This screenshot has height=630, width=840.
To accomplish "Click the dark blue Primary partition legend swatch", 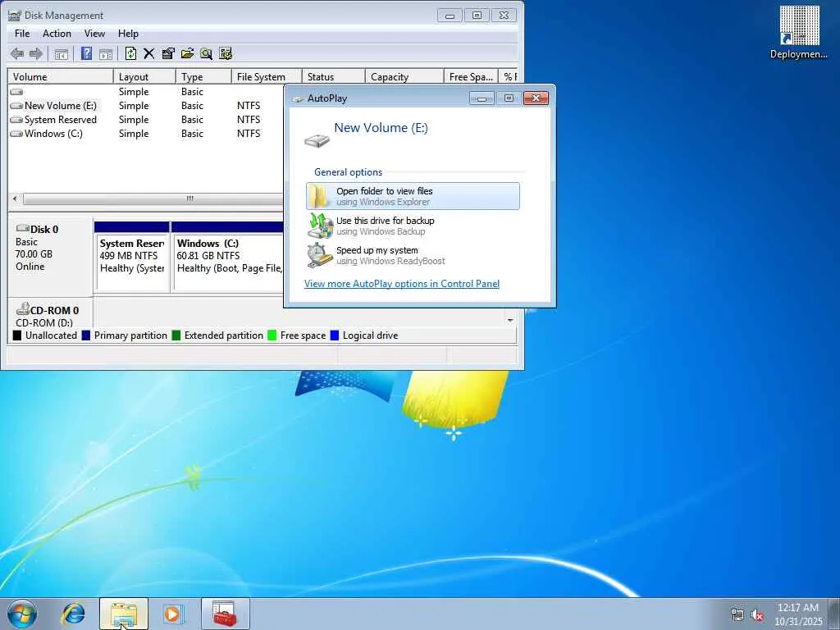I will 85,336.
